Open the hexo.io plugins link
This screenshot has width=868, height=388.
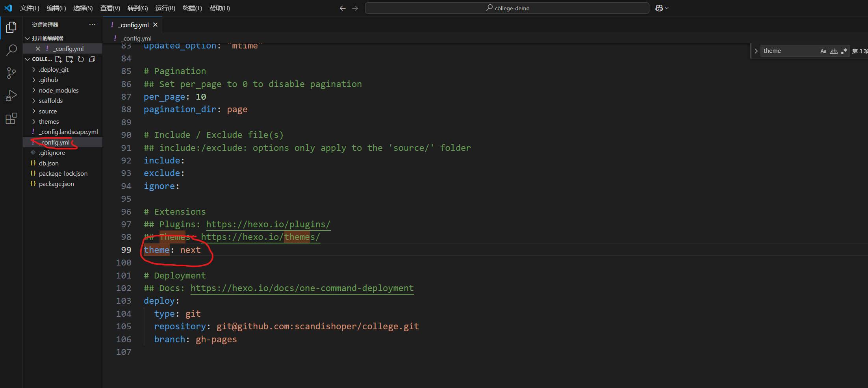coord(268,224)
